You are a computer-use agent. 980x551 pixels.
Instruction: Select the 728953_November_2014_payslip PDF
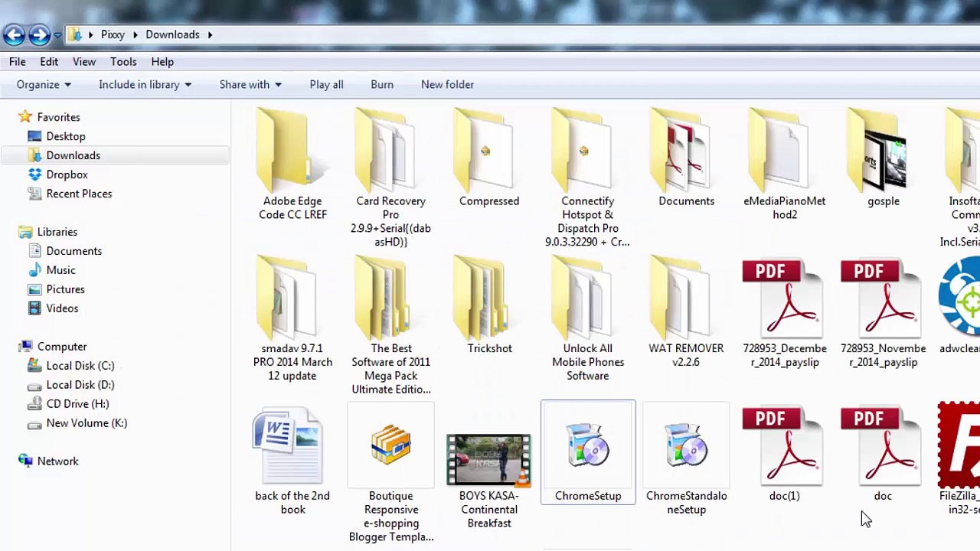(x=883, y=314)
